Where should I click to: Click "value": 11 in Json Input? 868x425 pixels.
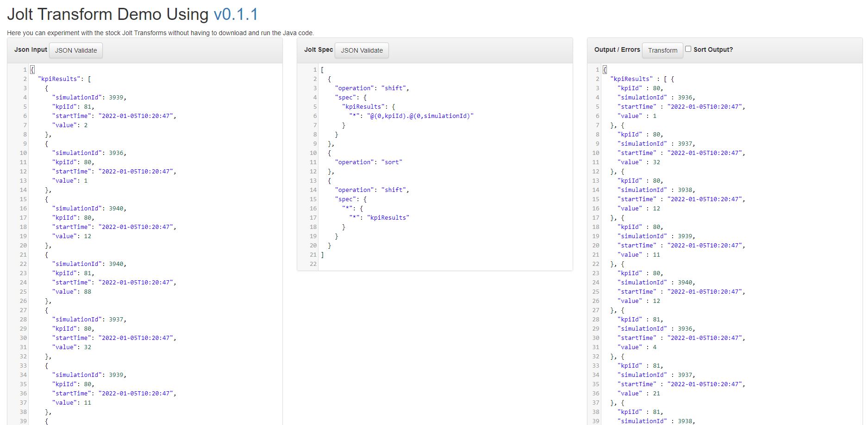(72, 403)
